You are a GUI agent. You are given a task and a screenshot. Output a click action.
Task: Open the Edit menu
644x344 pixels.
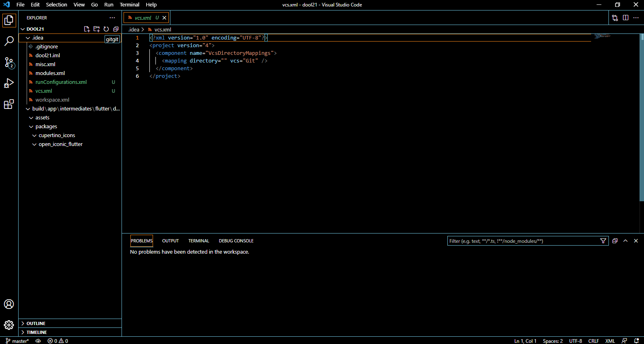(35, 5)
